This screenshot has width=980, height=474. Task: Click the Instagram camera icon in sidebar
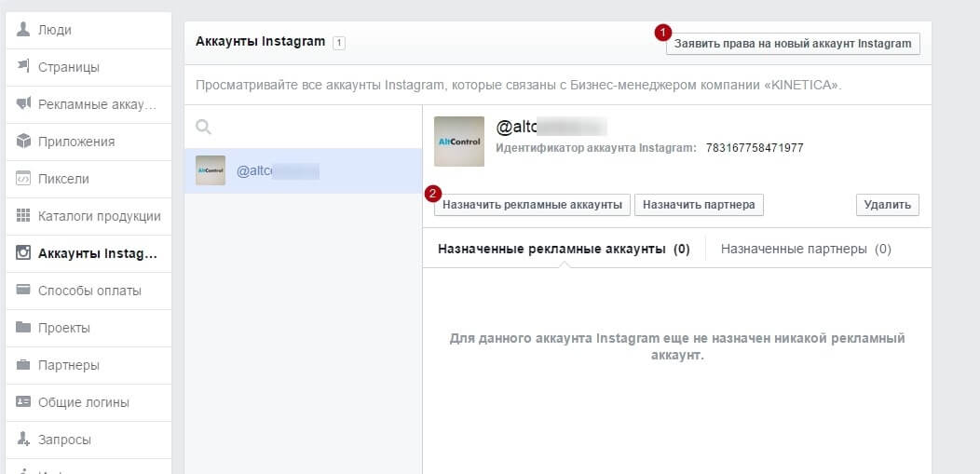(x=23, y=253)
